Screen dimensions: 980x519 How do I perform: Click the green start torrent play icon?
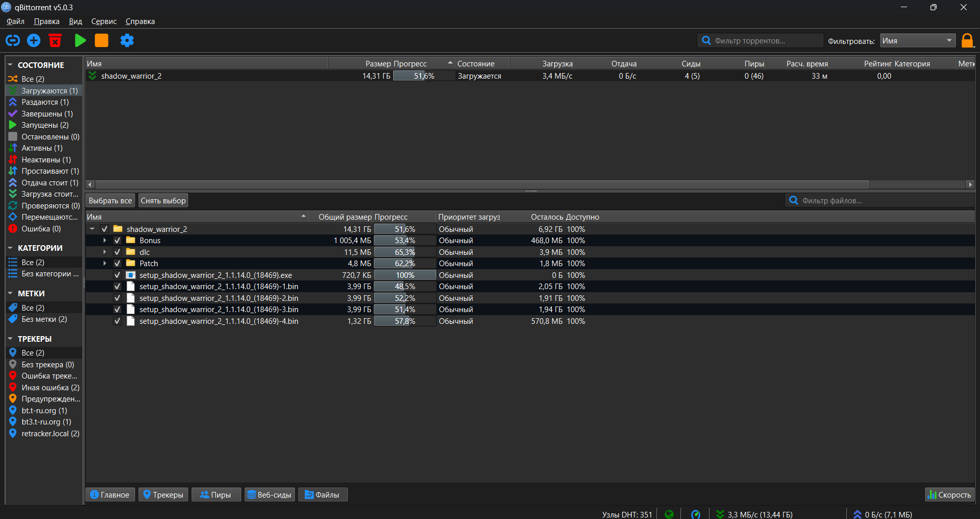[80, 40]
